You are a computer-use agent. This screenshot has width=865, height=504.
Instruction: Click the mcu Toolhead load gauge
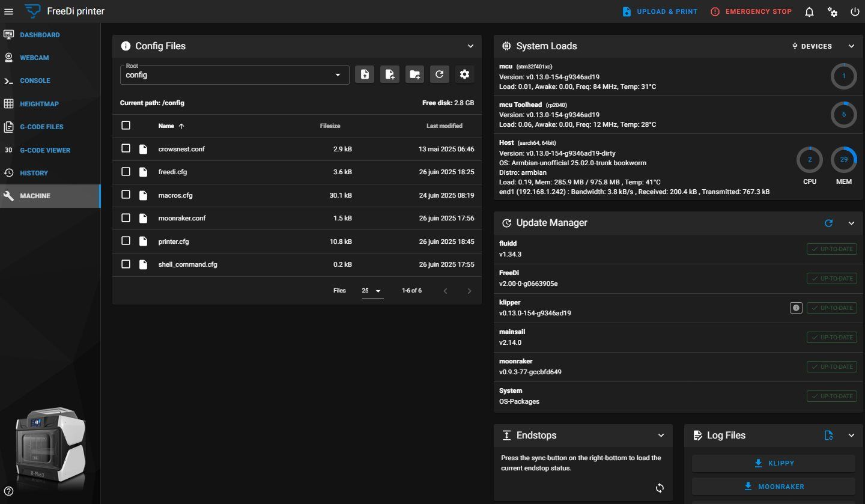click(844, 114)
